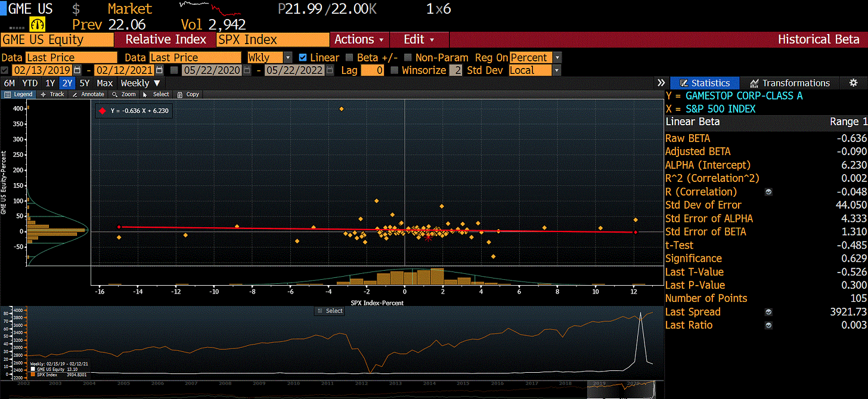Click the timeline range selector near 2019

[x=621, y=389]
